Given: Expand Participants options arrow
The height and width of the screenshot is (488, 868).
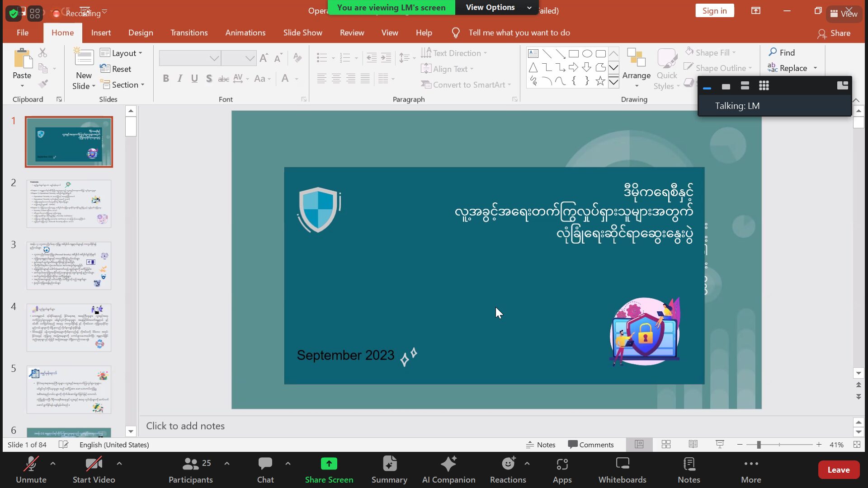Looking at the screenshot, I should [x=227, y=464].
